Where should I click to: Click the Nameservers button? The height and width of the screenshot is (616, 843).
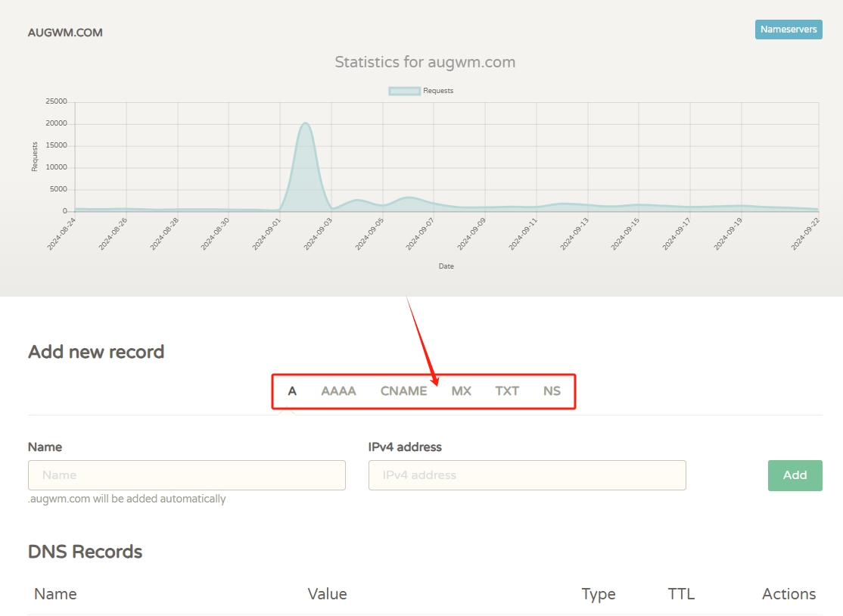tap(788, 30)
